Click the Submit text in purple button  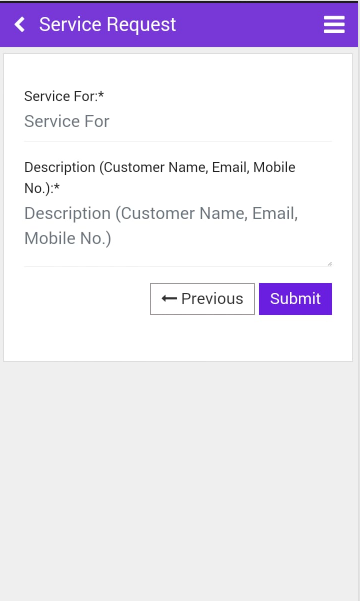tap(295, 299)
